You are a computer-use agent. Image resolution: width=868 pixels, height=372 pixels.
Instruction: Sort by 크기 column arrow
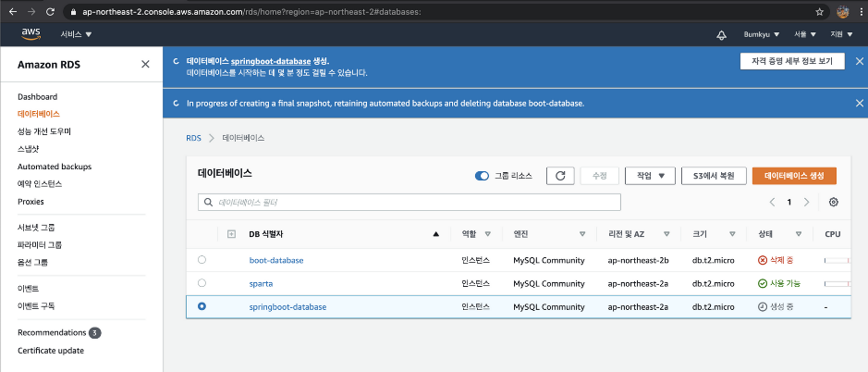tap(732, 234)
